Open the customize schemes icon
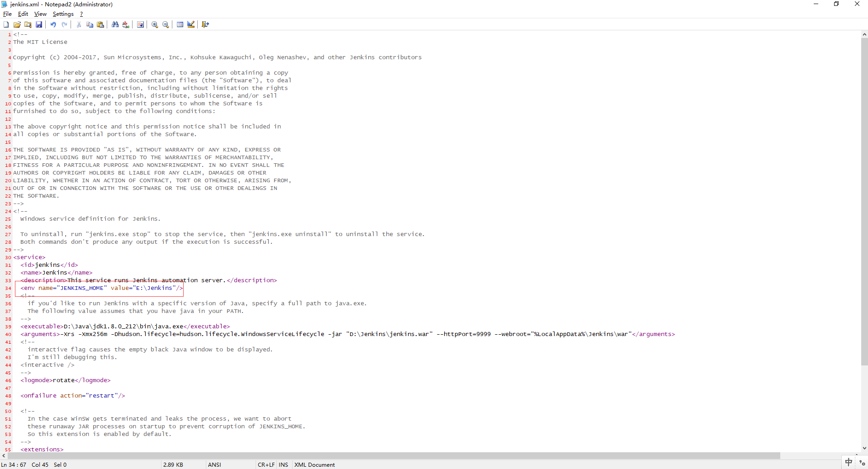Image resolution: width=868 pixels, height=469 pixels. (191, 24)
